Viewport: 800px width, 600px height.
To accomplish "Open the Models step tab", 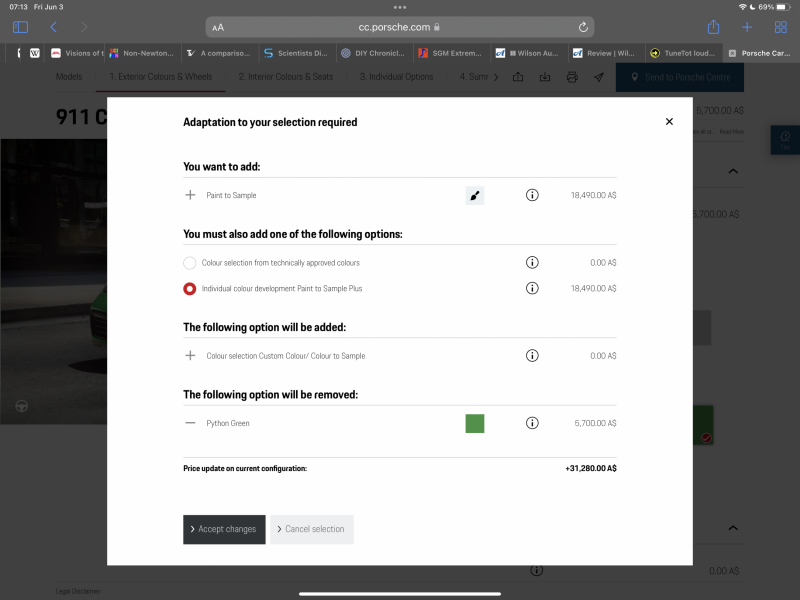I will click(x=69, y=77).
